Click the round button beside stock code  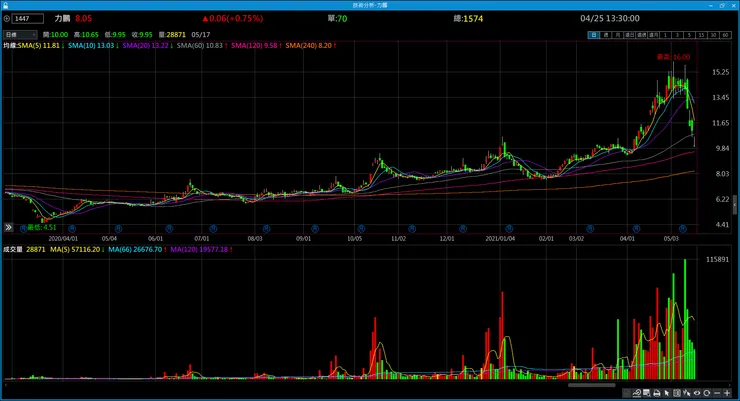[x=7, y=18]
